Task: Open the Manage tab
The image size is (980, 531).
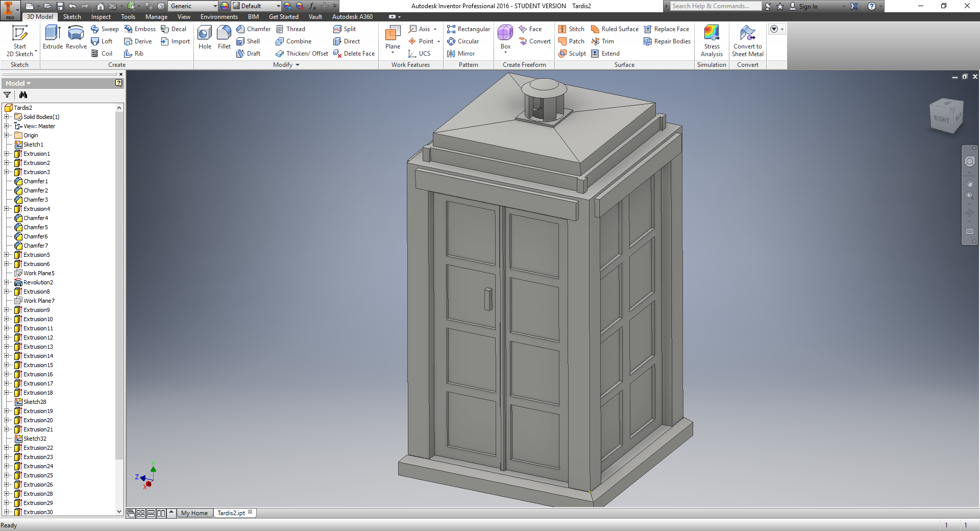Action: 156,17
